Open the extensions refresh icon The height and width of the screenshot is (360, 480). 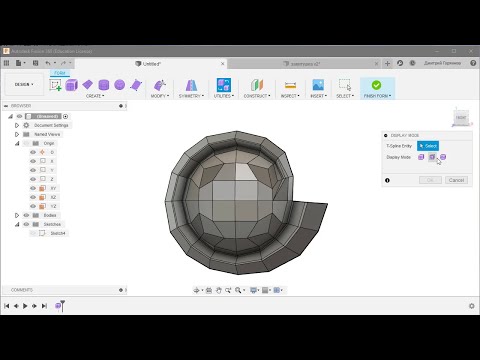pyautogui.click(x=400, y=63)
